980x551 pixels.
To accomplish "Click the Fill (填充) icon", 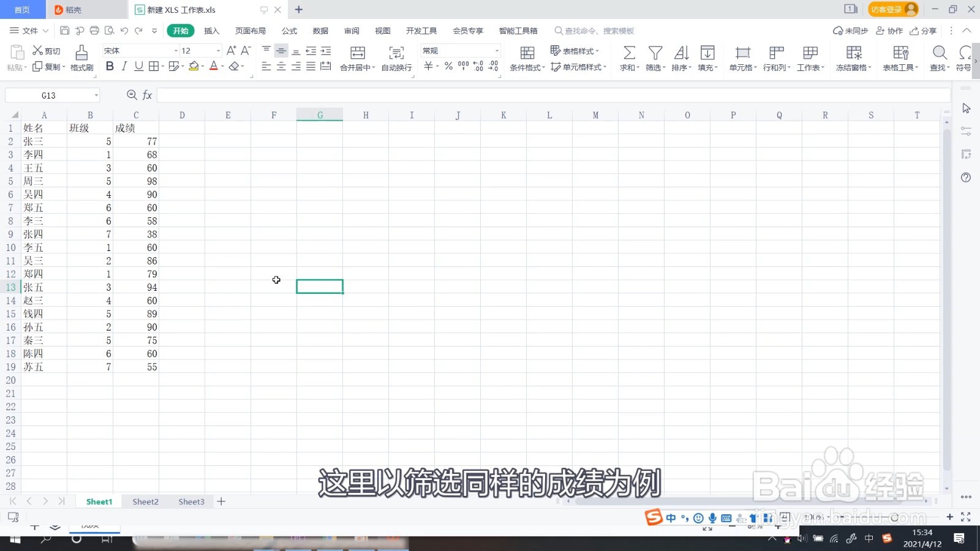I will [x=707, y=53].
